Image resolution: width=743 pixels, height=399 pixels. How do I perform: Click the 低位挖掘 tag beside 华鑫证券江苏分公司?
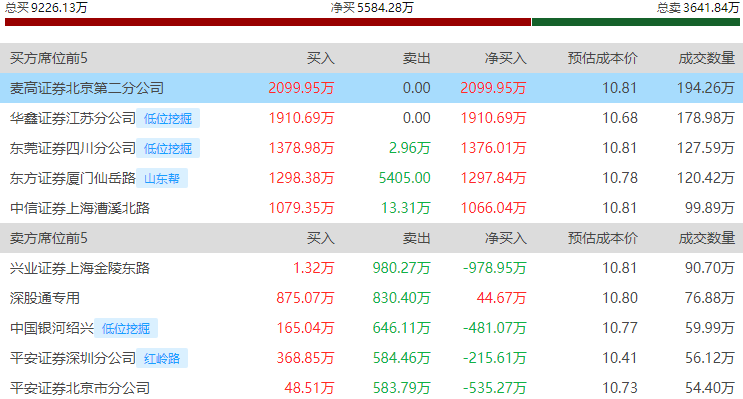click(168, 118)
